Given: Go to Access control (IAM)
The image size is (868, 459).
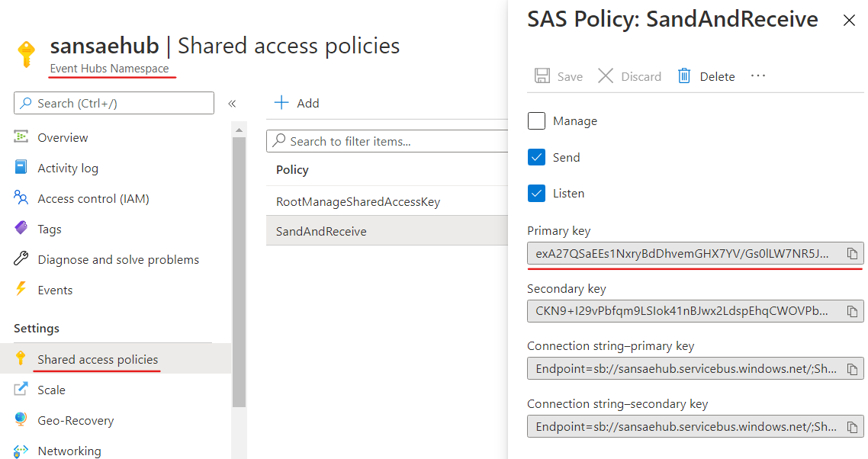Looking at the screenshot, I should [93, 199].
